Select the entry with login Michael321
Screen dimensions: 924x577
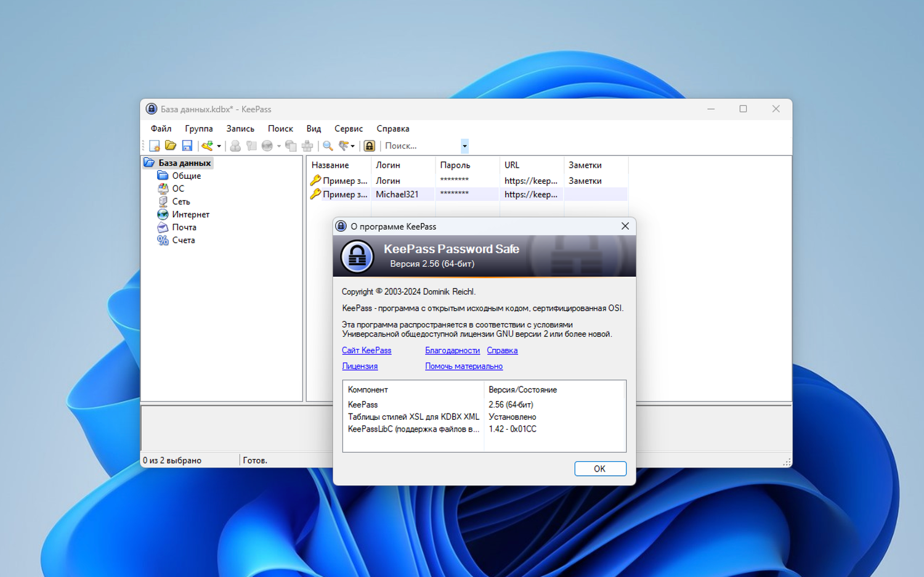(x=397, y=194)
